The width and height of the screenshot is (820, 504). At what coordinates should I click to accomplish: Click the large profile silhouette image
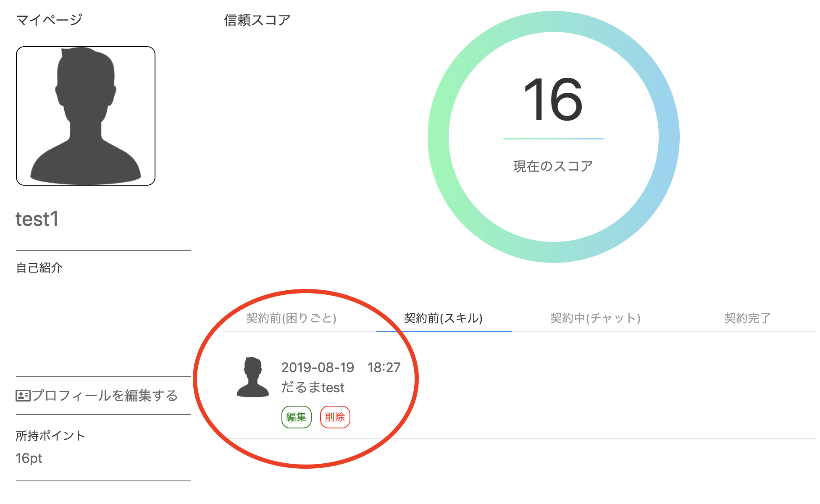point(85,116)
